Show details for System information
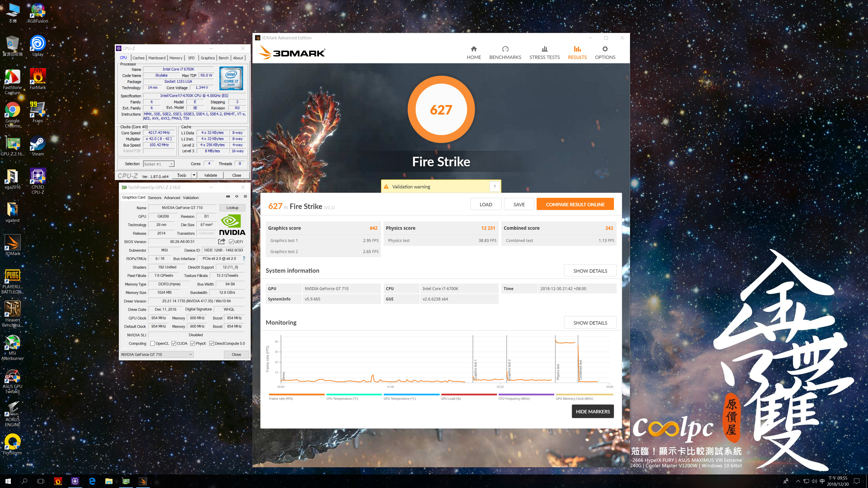The width and height of the screenshot is (868, 488). (590, 271)
